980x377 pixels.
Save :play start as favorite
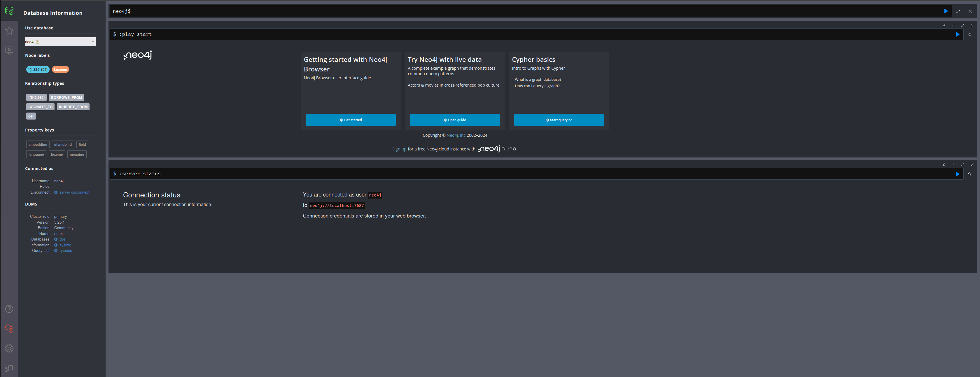[x=970, y=35]
